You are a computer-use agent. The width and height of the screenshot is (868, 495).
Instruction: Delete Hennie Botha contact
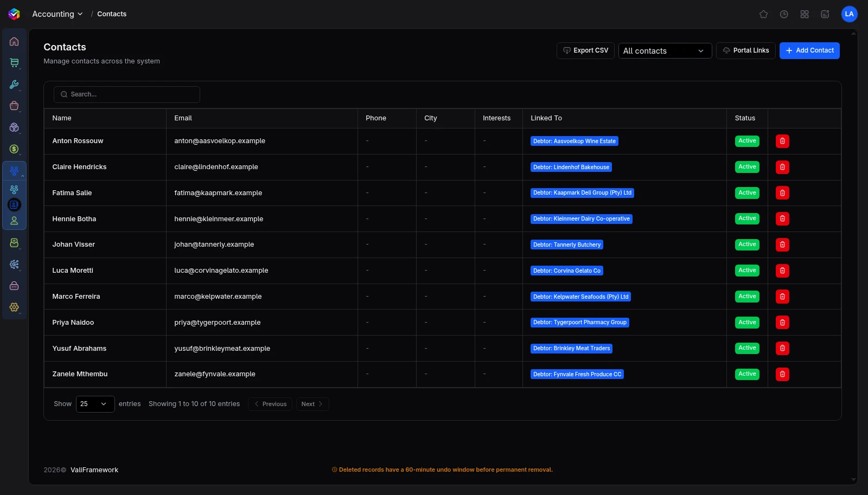[x=782, y=219]
